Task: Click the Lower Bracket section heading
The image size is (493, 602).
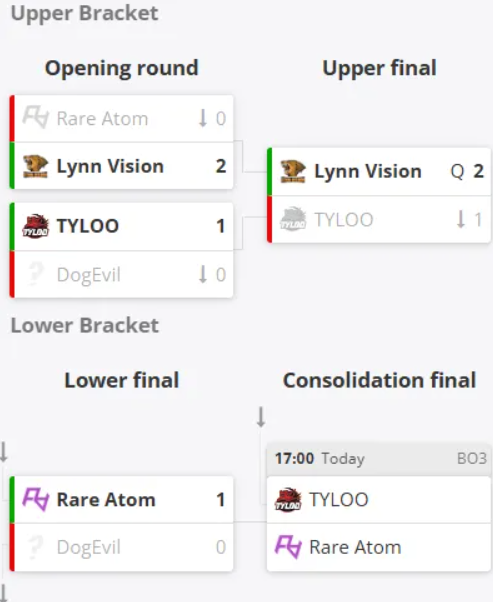Action: [x=85, y=326]
